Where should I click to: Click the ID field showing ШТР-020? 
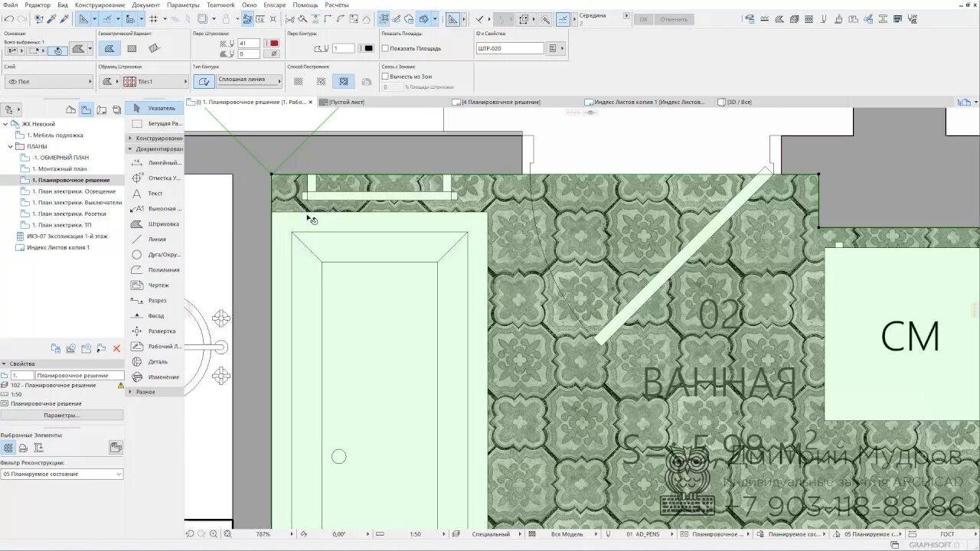(510, 48)
